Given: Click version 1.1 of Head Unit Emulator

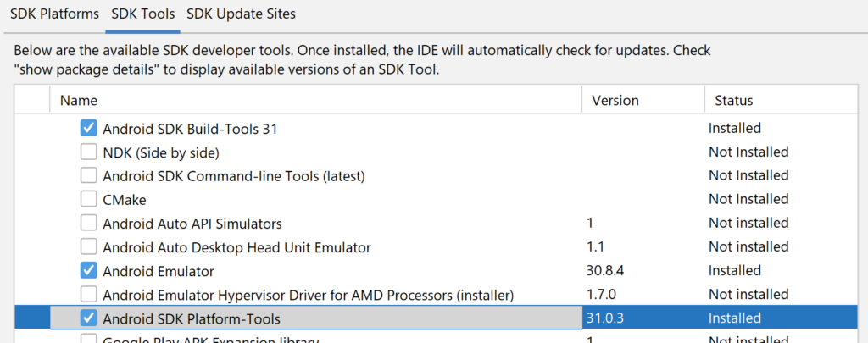Looking at the screenshot, I should pyautogui.click(x=594, y=246).
